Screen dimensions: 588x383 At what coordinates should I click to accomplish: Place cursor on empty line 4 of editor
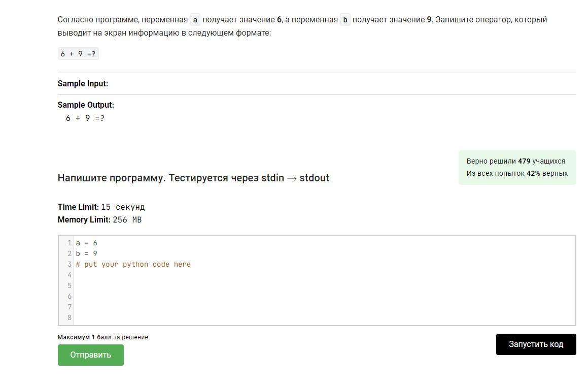[324, 275]
